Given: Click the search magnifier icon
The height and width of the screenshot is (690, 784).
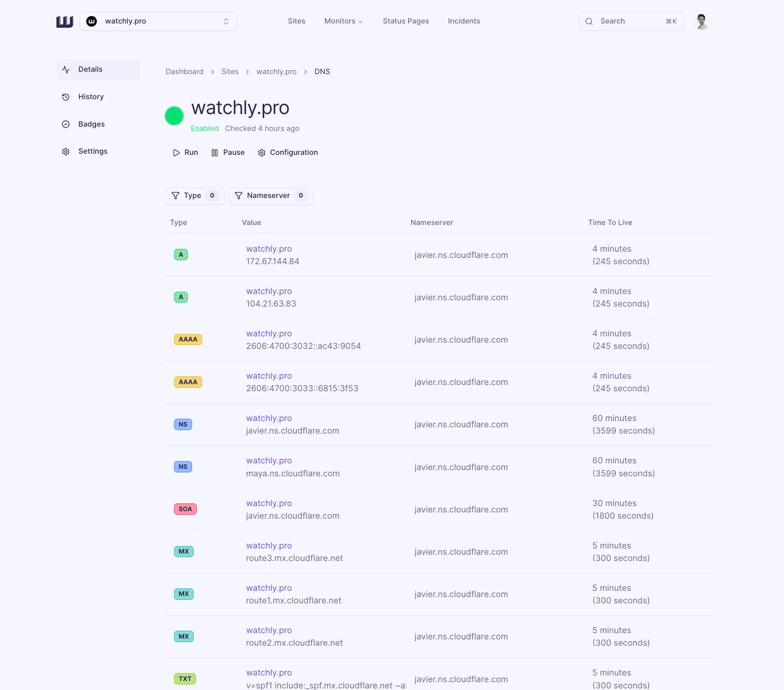Looking at the screenshot, I should tap(589, 22).
